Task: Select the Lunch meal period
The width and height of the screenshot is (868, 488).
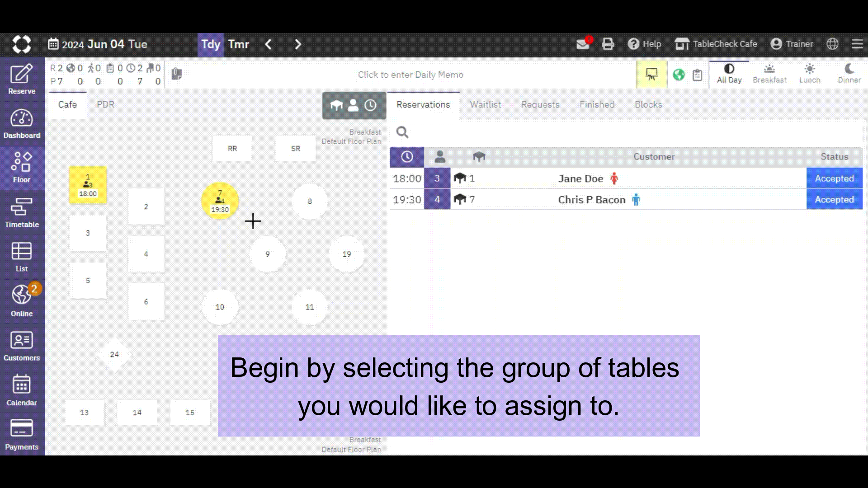Action: 809,74
